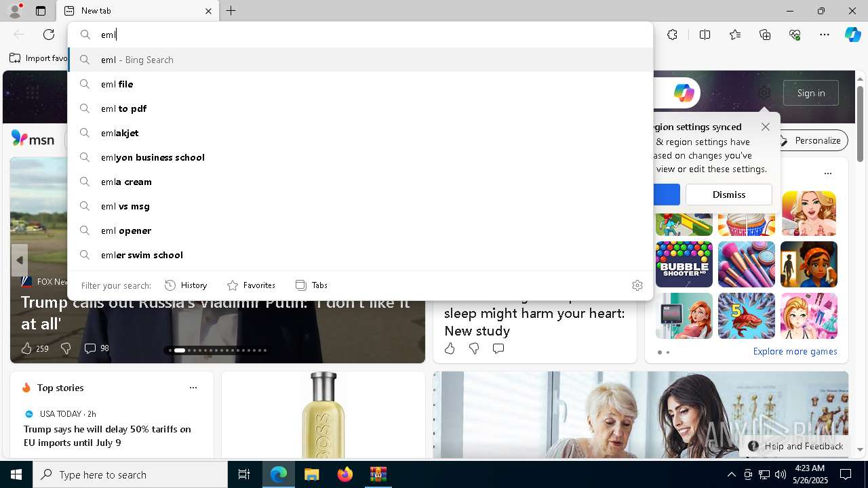868x488 pixels.
Task: Open File Explorer from taskbar
Action: [311, 474]
